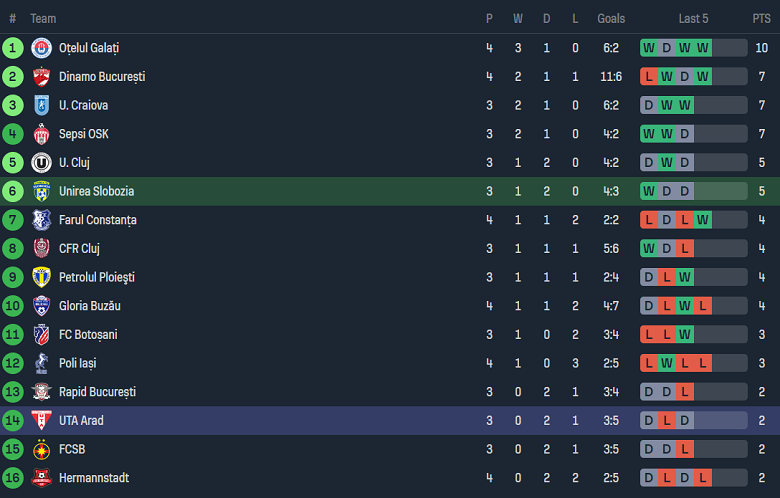Click the Unirea Slobozia club badge

41,191
